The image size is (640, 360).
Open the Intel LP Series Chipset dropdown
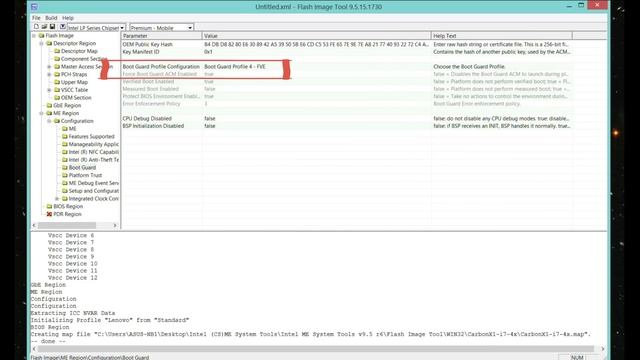coord(122,28)
